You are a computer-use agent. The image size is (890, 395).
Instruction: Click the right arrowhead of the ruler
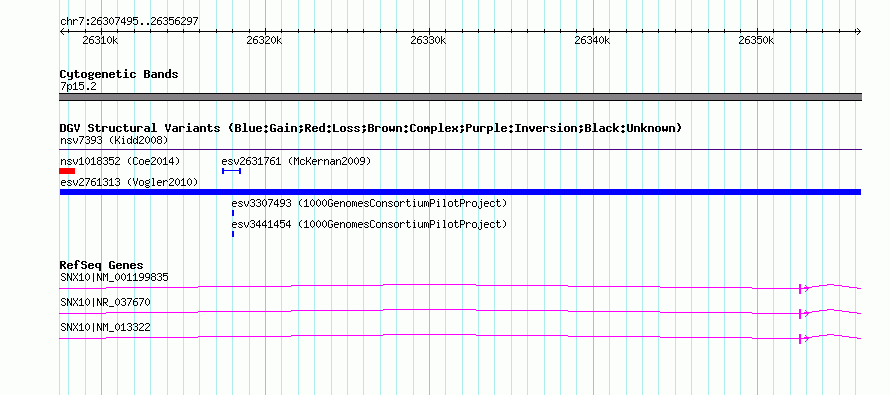[858, 32]
